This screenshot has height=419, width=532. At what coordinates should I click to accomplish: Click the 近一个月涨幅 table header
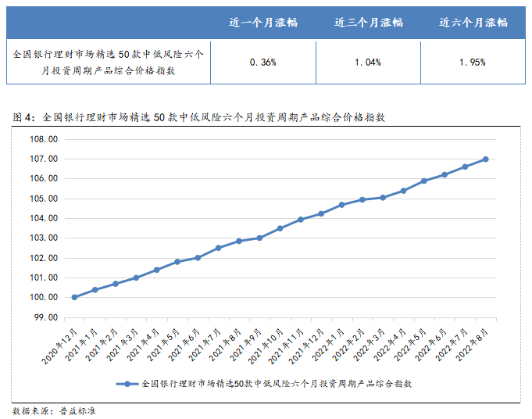[x=263, y=23]
